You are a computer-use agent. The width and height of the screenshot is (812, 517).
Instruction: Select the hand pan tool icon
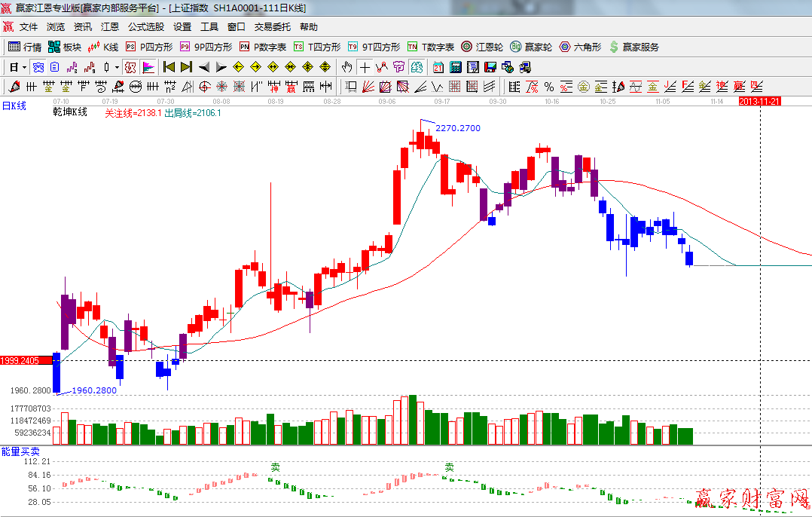[x=347, y=67]
